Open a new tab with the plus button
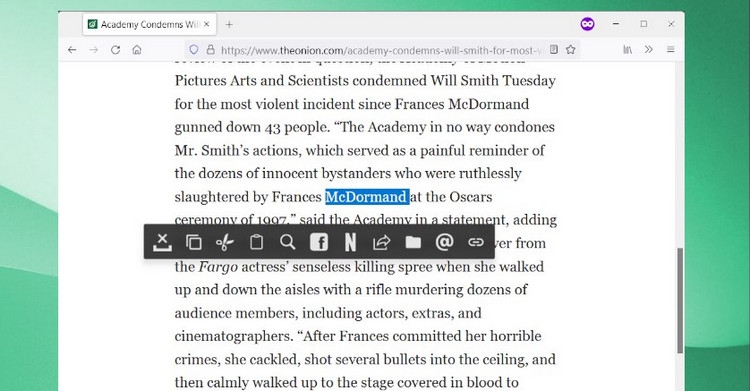The image size is (750, 391). (x=229, y=24)
